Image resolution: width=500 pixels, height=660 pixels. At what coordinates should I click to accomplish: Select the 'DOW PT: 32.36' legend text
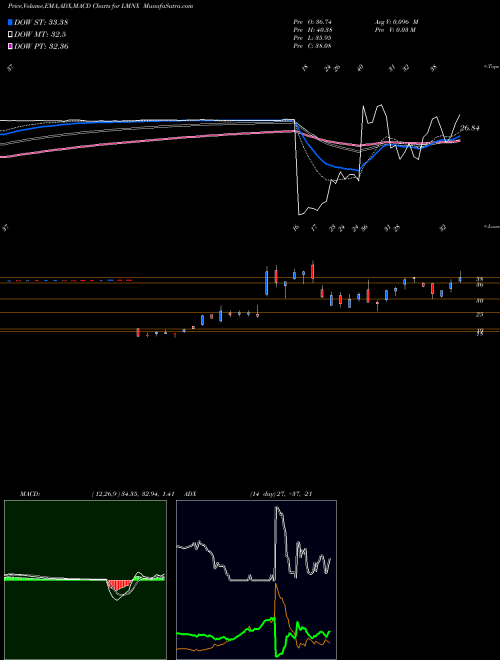(41, 46)
